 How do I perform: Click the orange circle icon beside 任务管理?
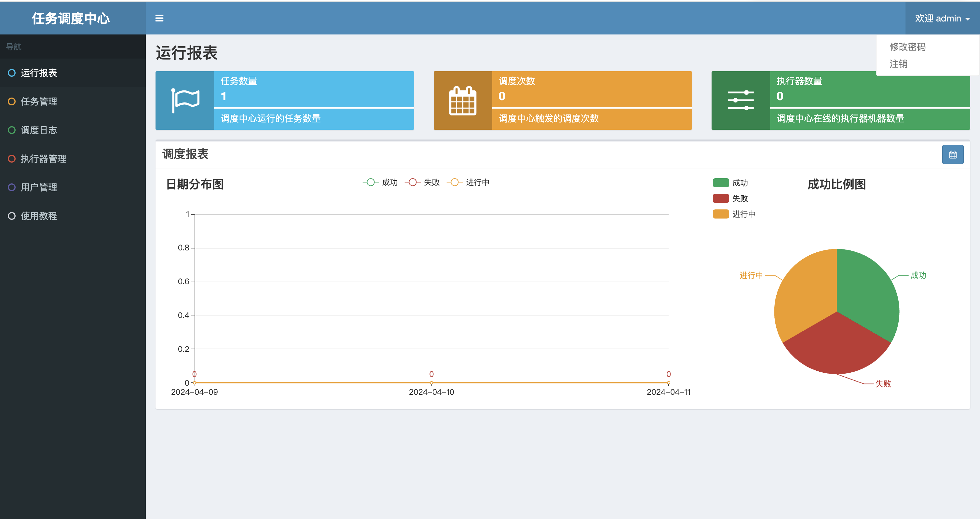[x=12, y=101]
